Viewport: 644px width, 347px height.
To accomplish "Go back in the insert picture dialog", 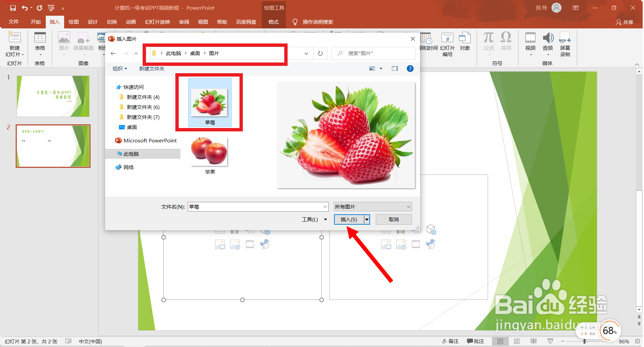I will click(x=113, y=53).
